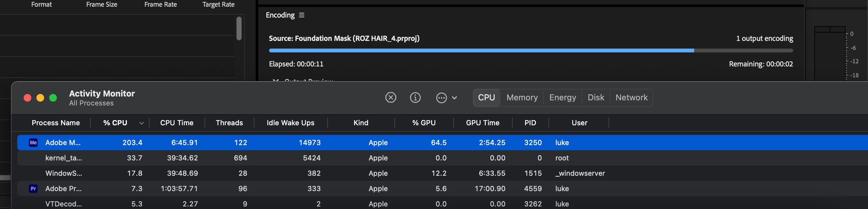Sort by the CPU Time column

[x=177, y=123]
